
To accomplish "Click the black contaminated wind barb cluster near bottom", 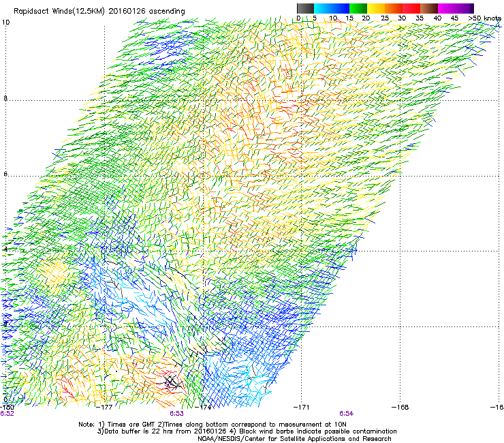I will (x=173, y=382).
